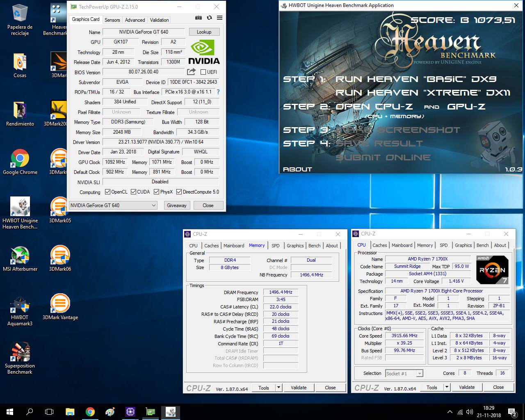
Task: Toggle the CUDA checkbox
Action: click(x=133, y=192)
